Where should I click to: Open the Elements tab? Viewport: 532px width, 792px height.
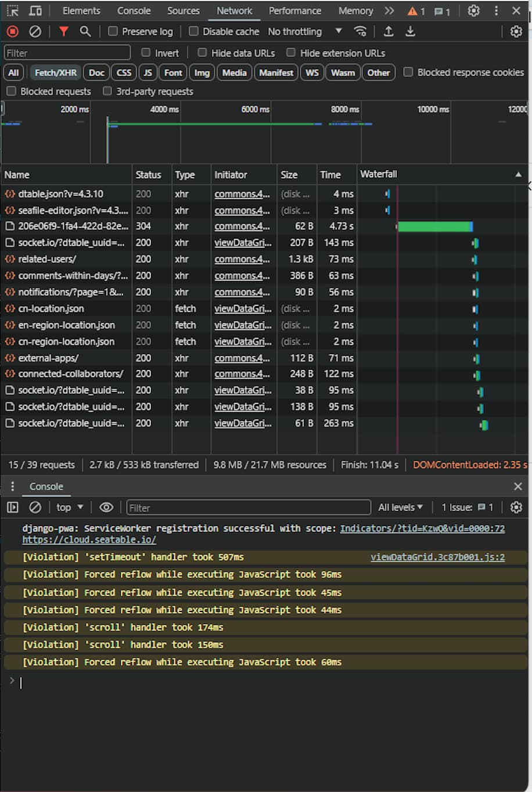[81, 10]
